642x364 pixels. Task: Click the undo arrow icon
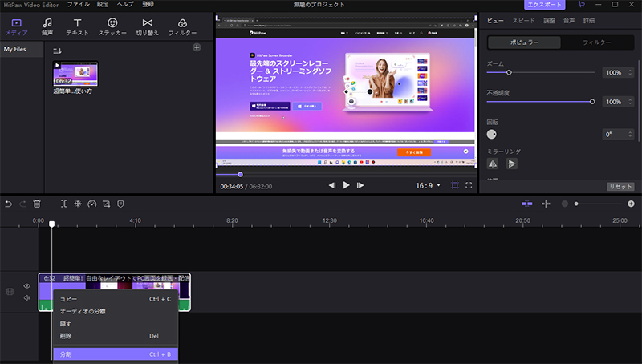[8, 204]
